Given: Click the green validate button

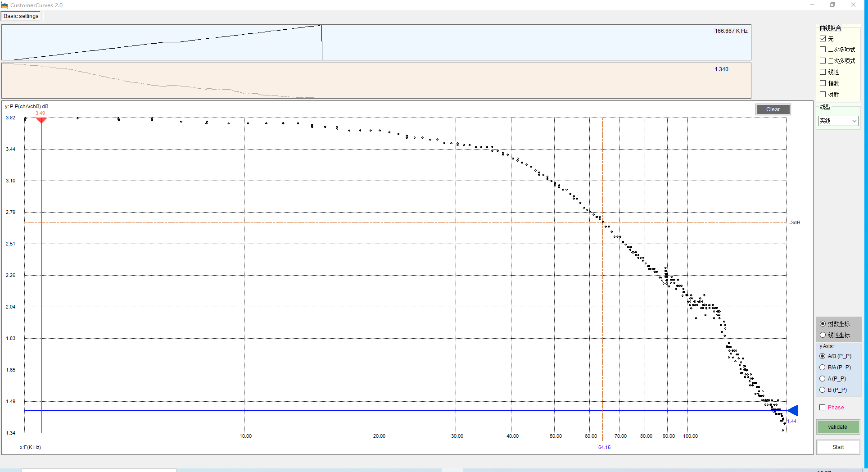Looking at the screenshot, I should click(838, 427).
